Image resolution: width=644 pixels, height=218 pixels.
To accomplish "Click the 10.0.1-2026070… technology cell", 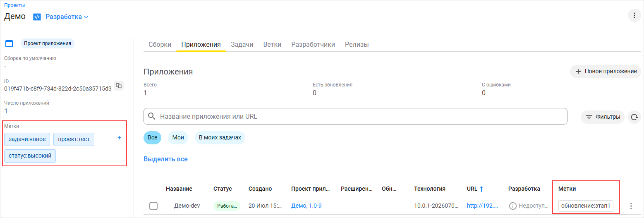I will [436, 206].
